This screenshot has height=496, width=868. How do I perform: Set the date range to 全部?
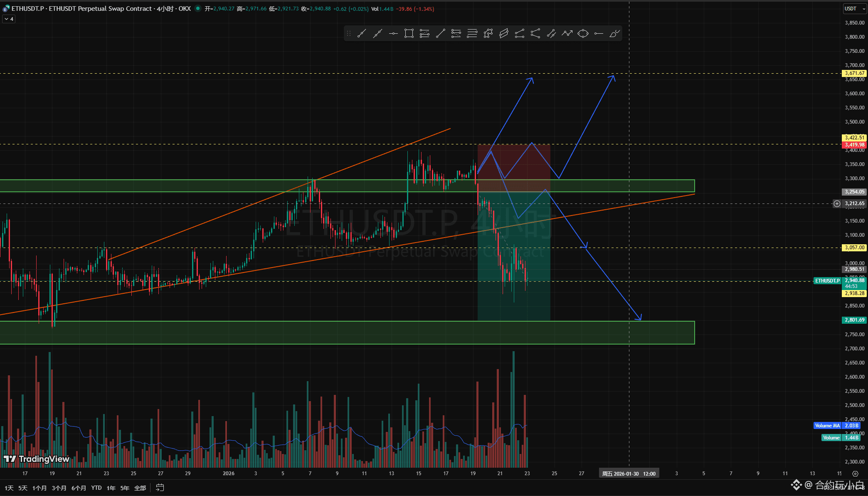pos(140,488)
